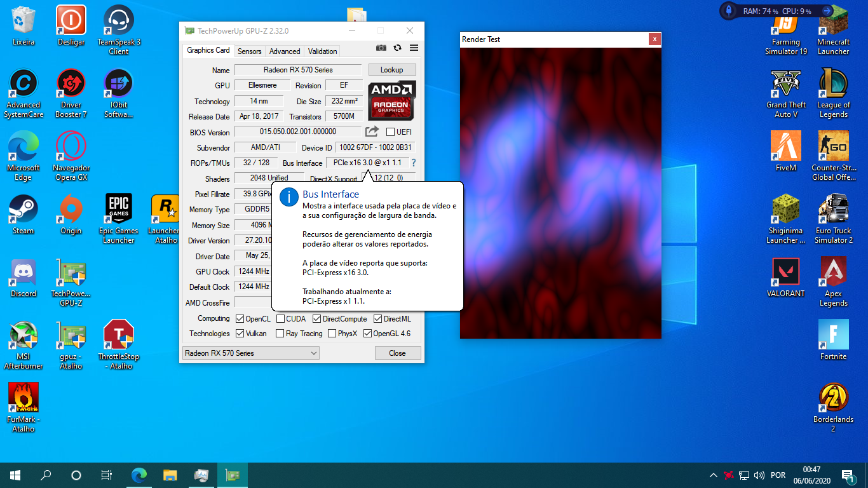The height and width of the screenshot is (488, 868).
Task: Click the Lookup button
Action: pos(392,70)
